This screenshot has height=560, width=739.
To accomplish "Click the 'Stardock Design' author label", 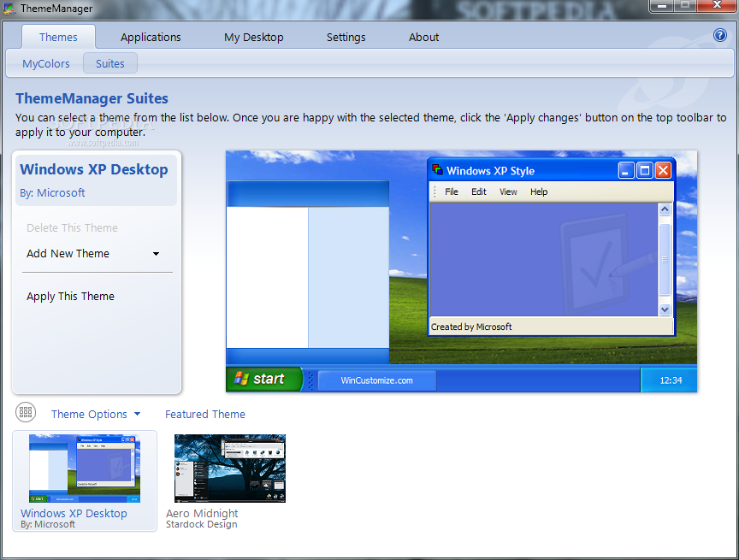I will coord(201,524).
